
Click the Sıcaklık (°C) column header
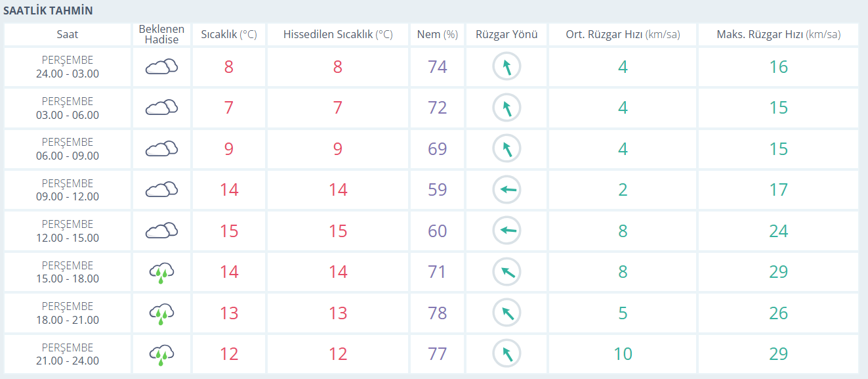click(x=228, y=35)
